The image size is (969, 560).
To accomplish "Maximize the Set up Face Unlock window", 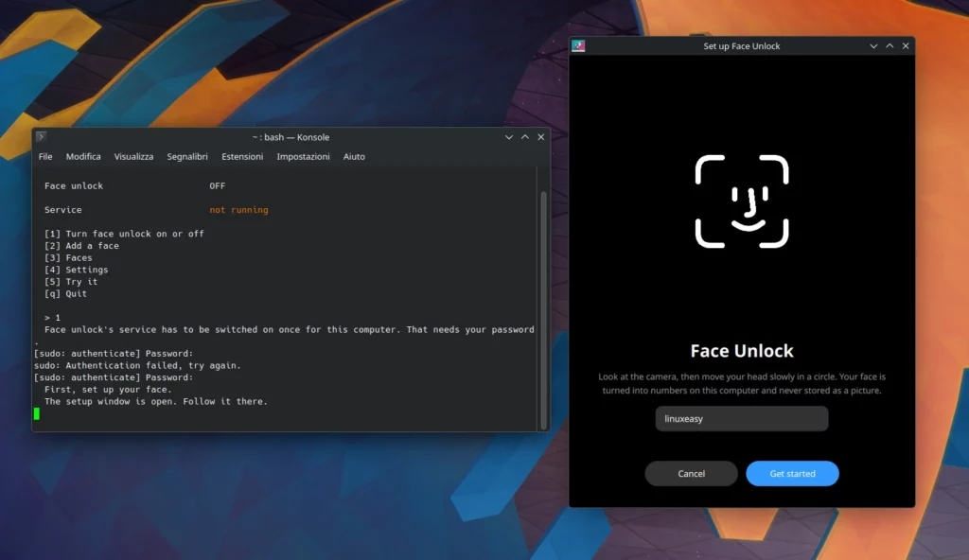I will pos(890,45).
